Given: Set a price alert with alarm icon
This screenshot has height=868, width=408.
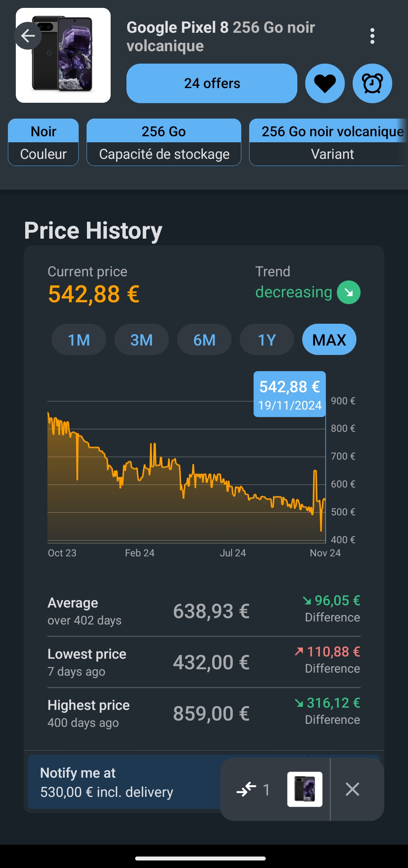Looking at the screenshot, I should [372, 83].
